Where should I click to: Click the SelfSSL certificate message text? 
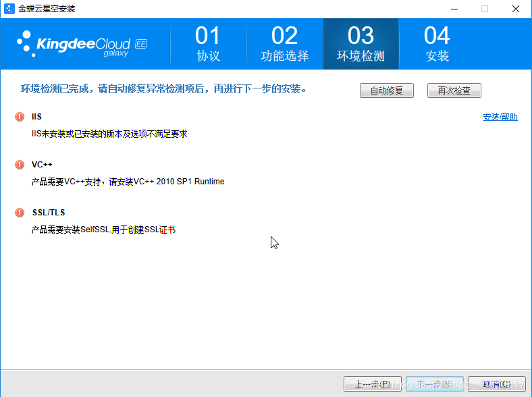coord(103,230)
